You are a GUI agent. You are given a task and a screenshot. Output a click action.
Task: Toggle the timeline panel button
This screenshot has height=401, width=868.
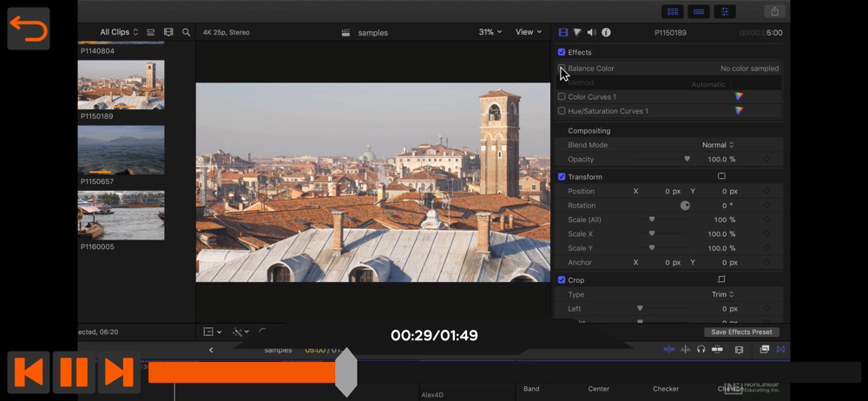coord(699,11)
